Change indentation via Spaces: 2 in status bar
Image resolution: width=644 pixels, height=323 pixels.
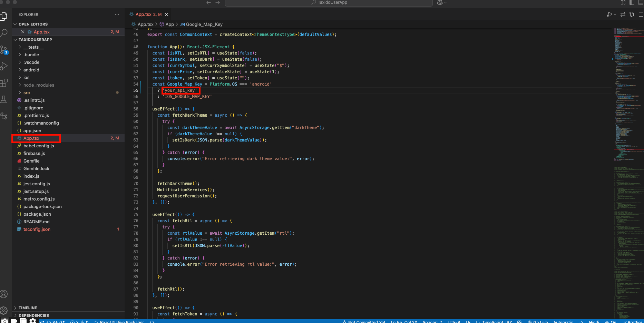[432, 321]
